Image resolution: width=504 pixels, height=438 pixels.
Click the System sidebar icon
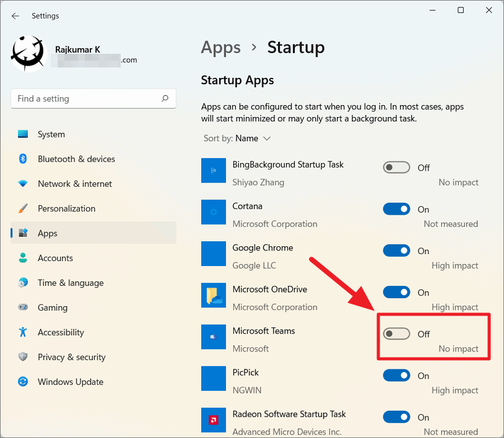click(x=22, y=134)
